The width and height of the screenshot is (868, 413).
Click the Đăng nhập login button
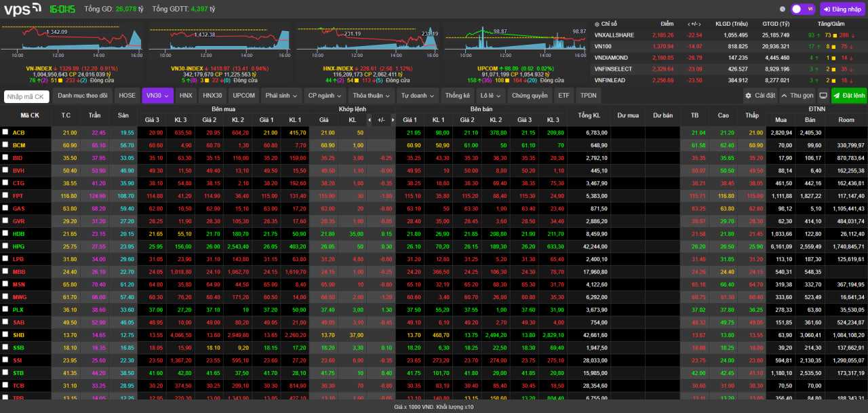[x=842, y=9]
